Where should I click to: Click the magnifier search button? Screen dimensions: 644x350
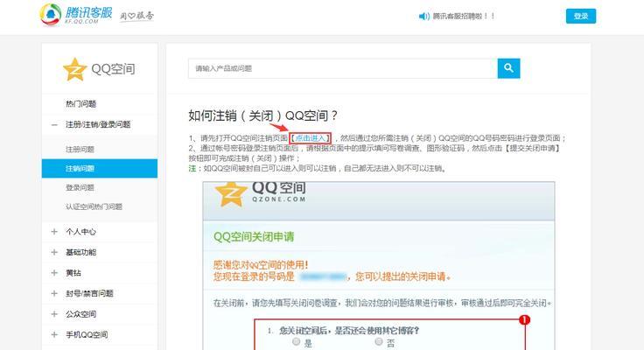tap(508, 68)
